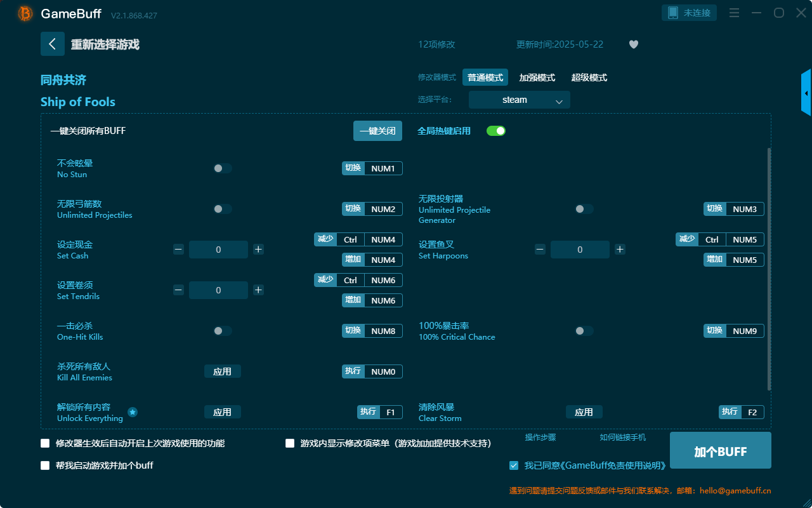This screenshot has width=812, height=508.
Task: Click the back arrow to re-select game
Action: pyautogui.click(x=53, y=44)
